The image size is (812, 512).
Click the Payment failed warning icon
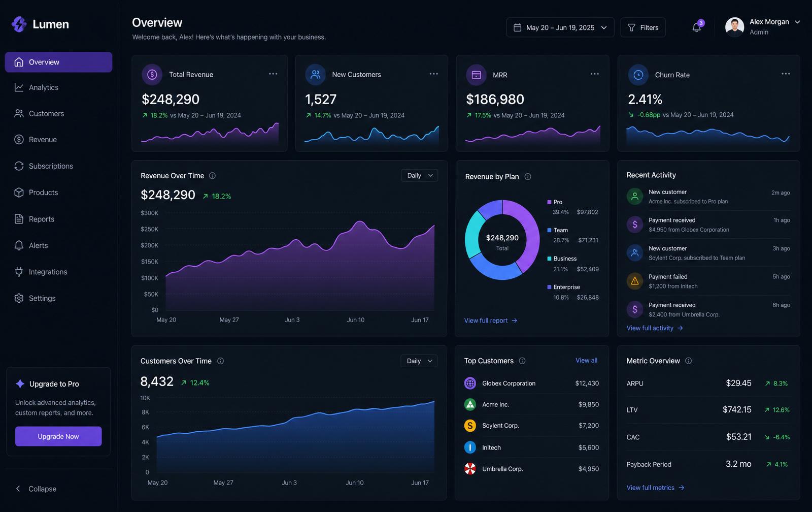(x=635, y=281)
